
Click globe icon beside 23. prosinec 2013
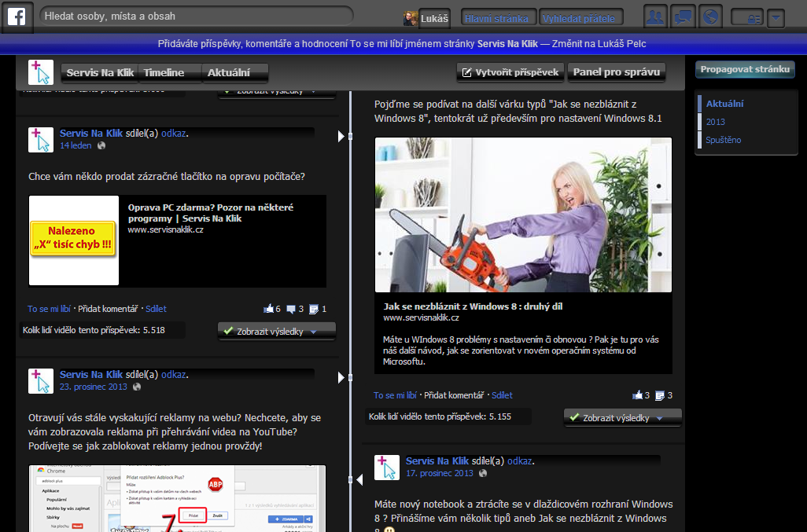[137, 387]
